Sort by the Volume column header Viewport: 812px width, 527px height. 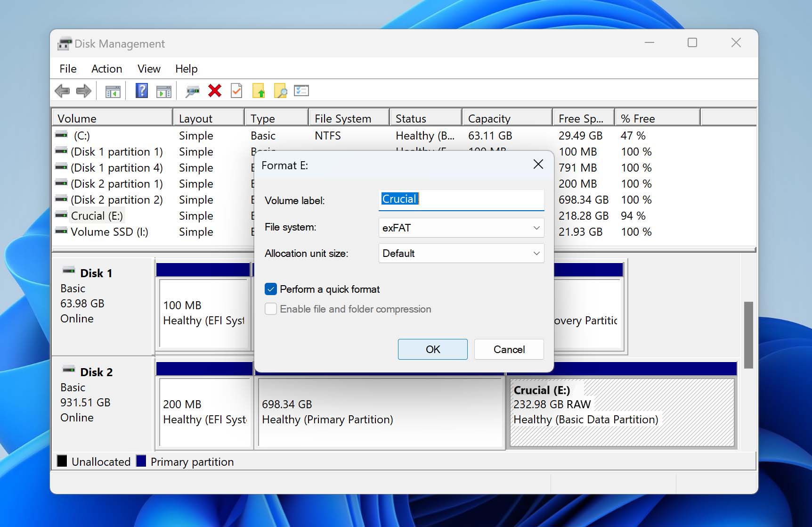(x=112, y=118)
